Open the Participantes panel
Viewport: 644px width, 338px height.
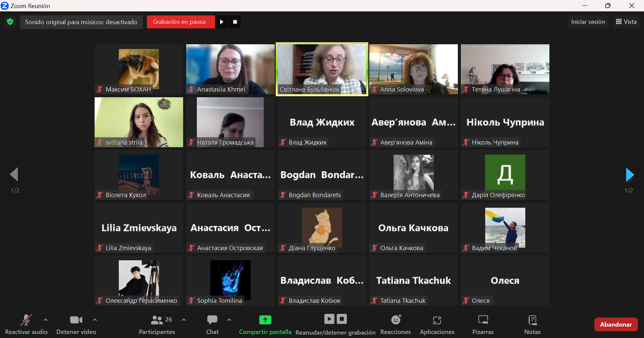click(157, 324)
